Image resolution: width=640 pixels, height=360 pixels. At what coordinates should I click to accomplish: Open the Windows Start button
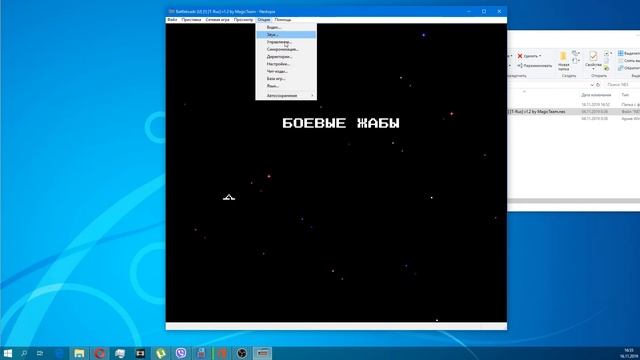click(8, 353)
